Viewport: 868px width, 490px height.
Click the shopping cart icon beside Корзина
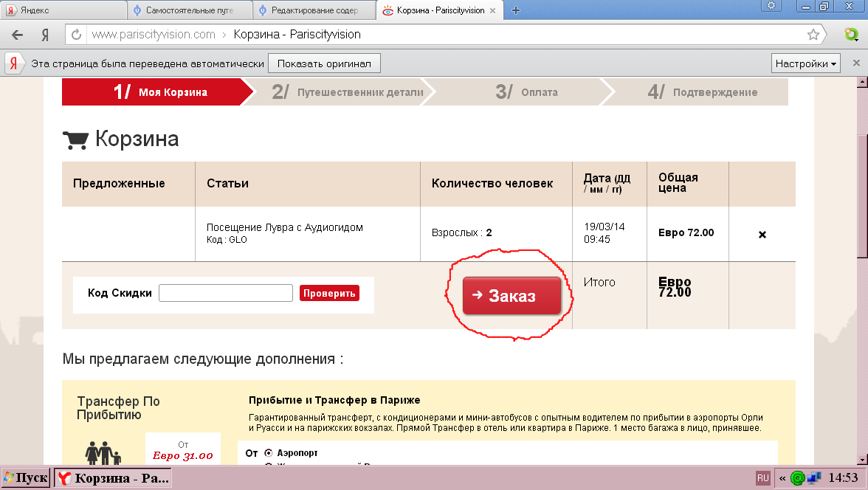point(75,139)
